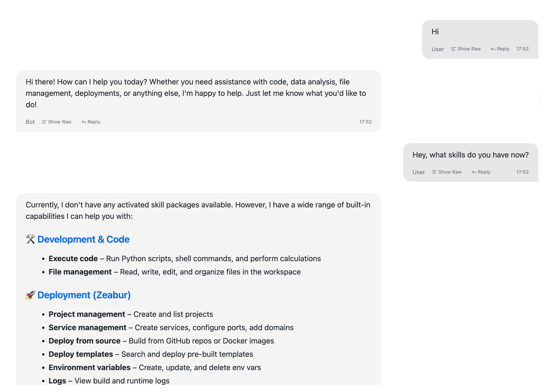The image size is (544, 392).
Task: Click the hammer and wrench emoji icon
Action: [30, 239]
